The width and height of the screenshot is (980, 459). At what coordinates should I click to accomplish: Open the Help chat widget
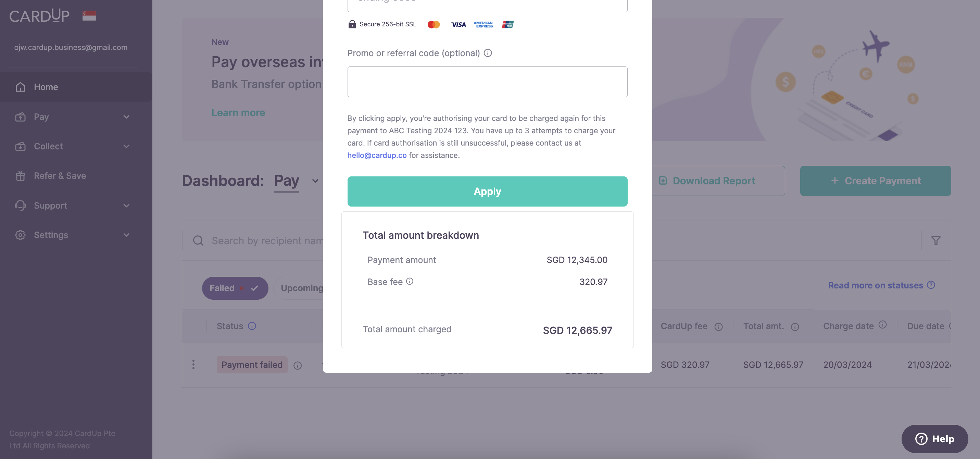[934, 439]
